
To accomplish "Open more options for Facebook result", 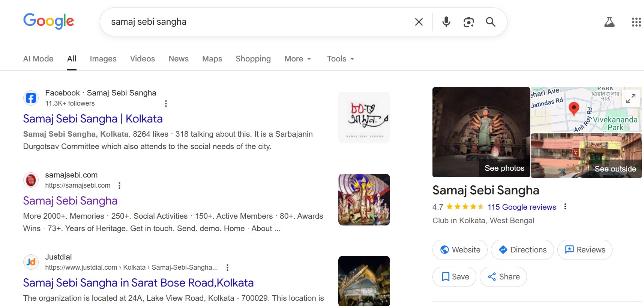I will coord(166,103).
